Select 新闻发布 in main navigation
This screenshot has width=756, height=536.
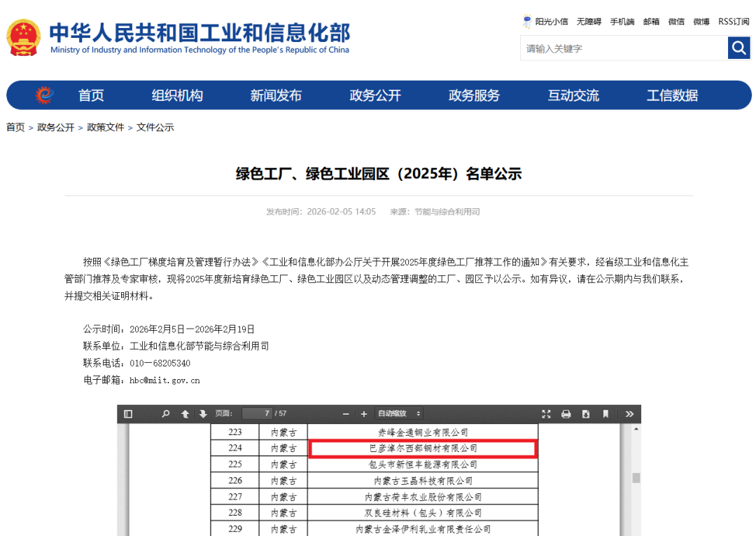[x=276, y=96]
